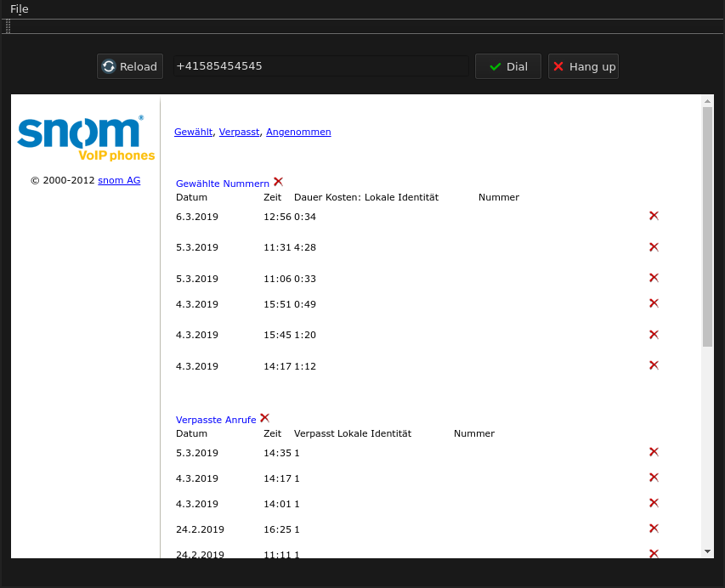
Task: Delete dialed call 4.3.2019 15:51
Action: click(x=654, y=303)
